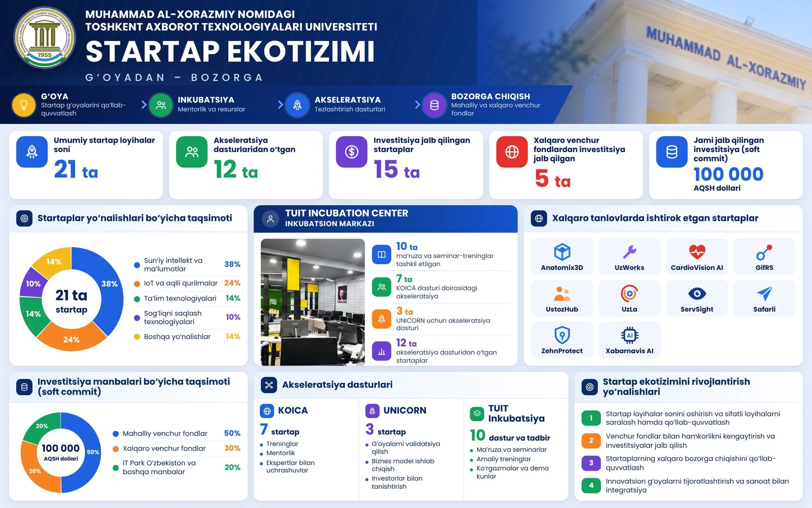Click the purple BOZORGA CHIQISH database icon
This screenshot has width=812, height=508.
pos(434,105)
